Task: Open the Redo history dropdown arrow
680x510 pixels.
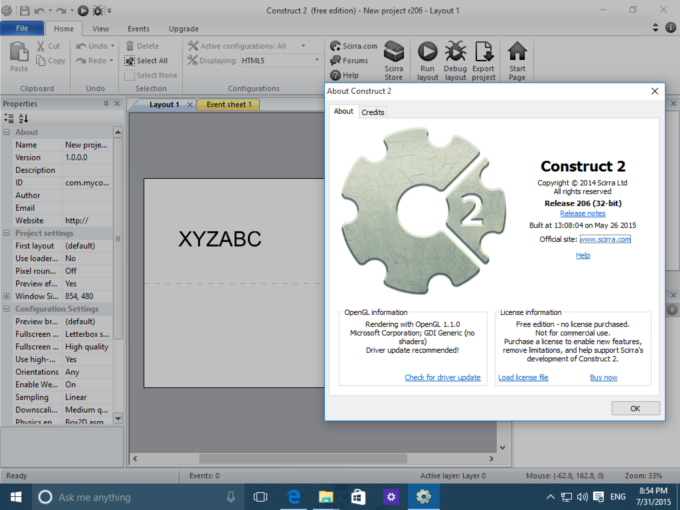Action: pos(111,60)
